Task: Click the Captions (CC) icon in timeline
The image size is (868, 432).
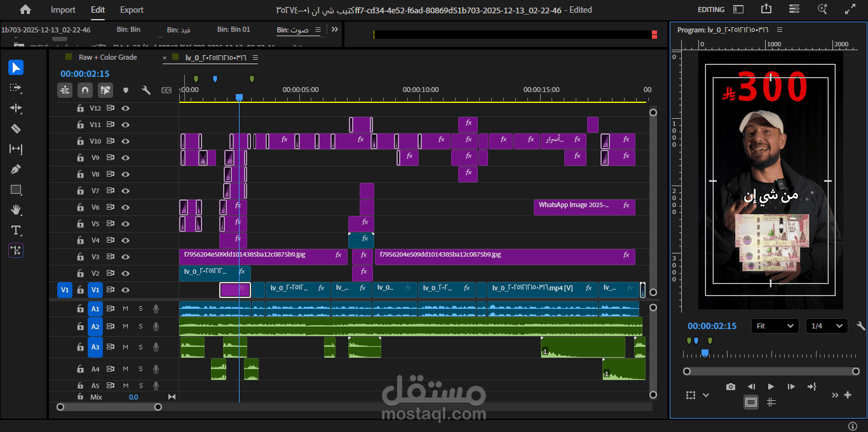Action: point(166,90)
